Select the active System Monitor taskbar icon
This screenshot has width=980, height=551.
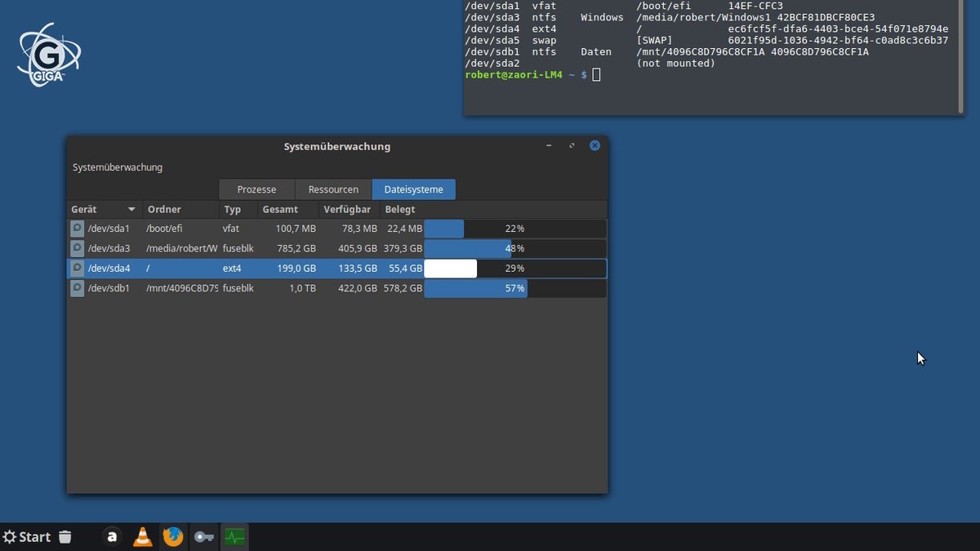(x=234, y=536)
